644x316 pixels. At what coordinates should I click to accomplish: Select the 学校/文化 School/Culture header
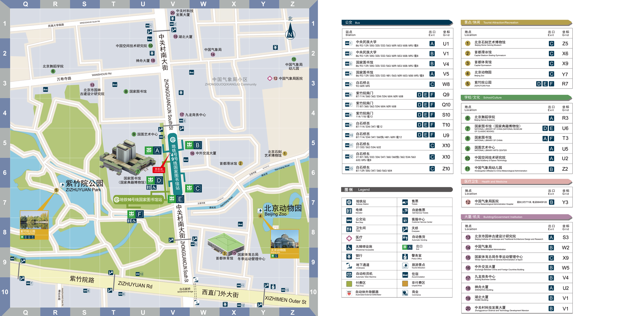(x=516, y=97)
